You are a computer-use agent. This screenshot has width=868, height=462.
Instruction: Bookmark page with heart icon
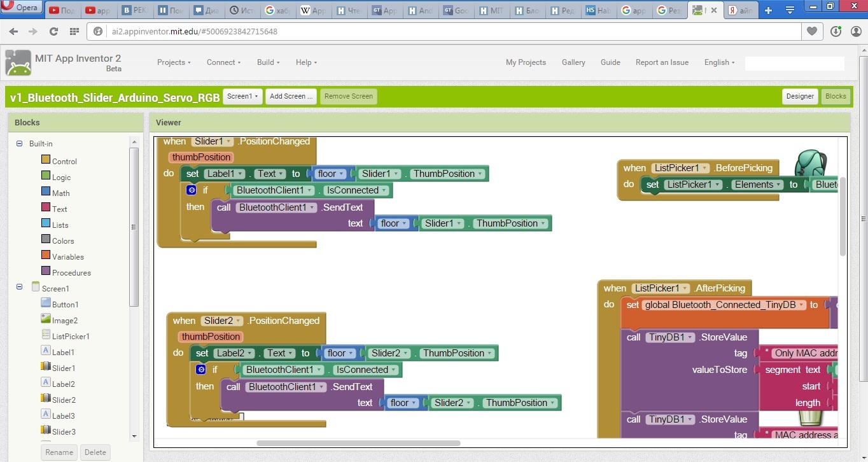click(812, 31)
